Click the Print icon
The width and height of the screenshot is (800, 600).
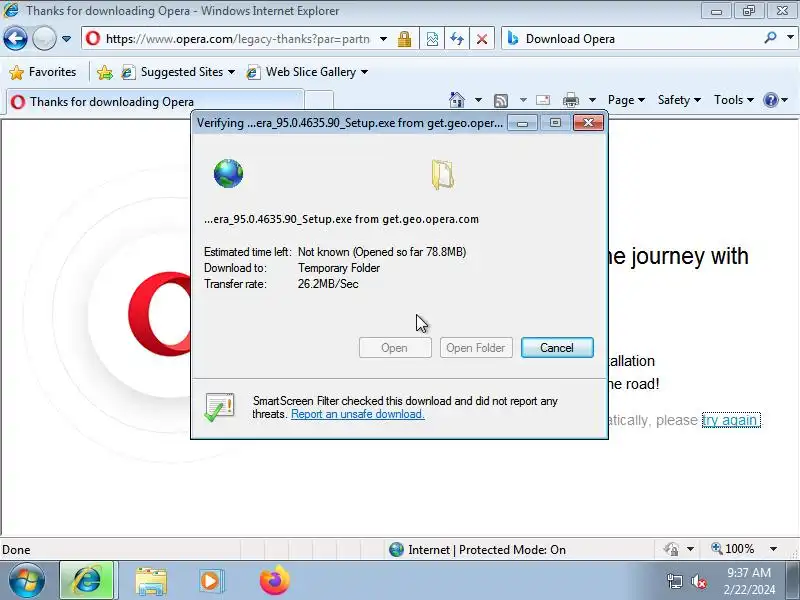[x=570, y=100]
